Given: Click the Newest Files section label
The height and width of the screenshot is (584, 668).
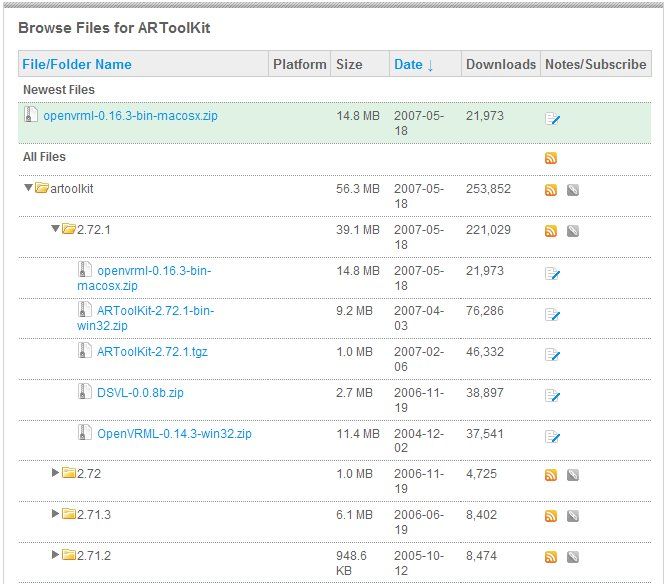Looking at the screenshot, I should [59, 90].
